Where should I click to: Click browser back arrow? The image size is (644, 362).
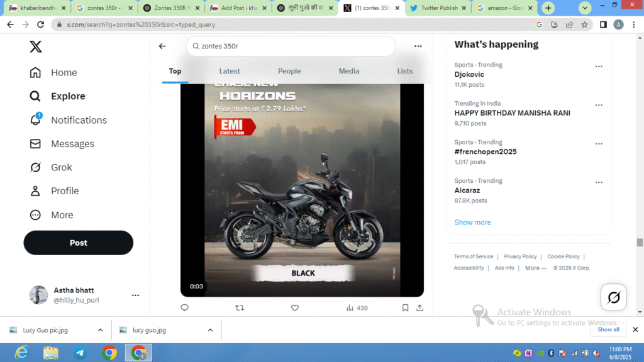coord(10,25)
